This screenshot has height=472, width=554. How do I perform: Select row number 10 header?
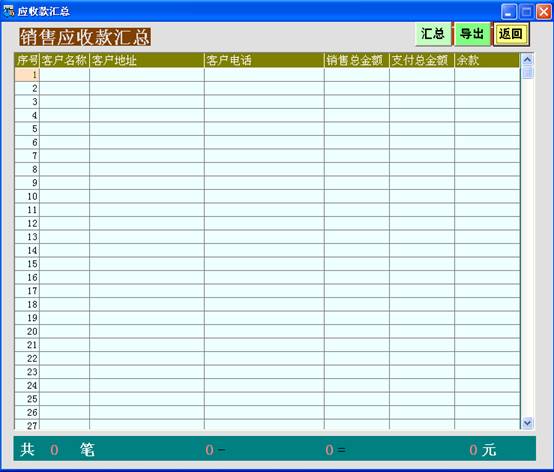(x=27, y=196)
